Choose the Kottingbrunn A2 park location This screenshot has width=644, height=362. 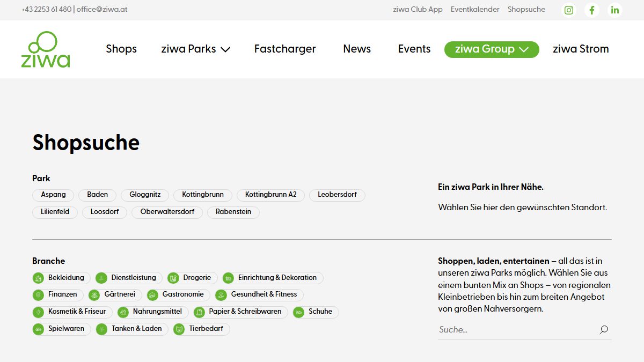coord(270,195)
